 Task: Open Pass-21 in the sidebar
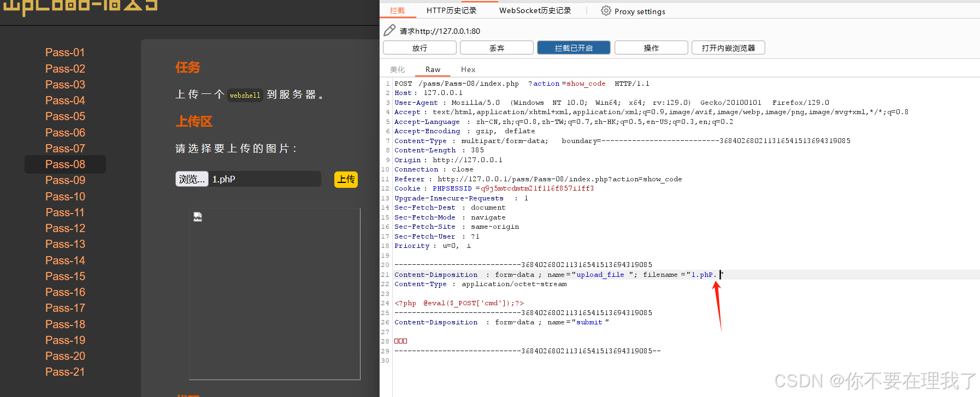tap(65, 372)
